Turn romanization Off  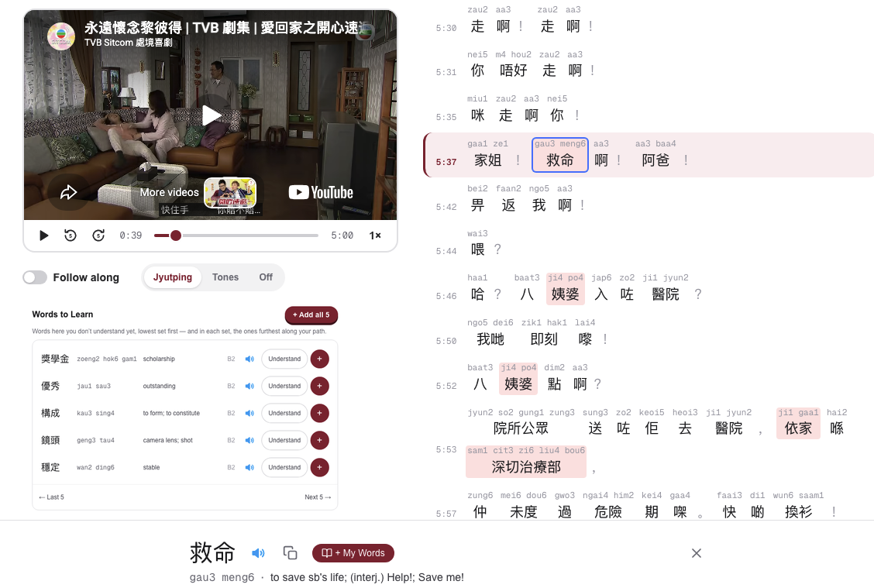[266, 277]
